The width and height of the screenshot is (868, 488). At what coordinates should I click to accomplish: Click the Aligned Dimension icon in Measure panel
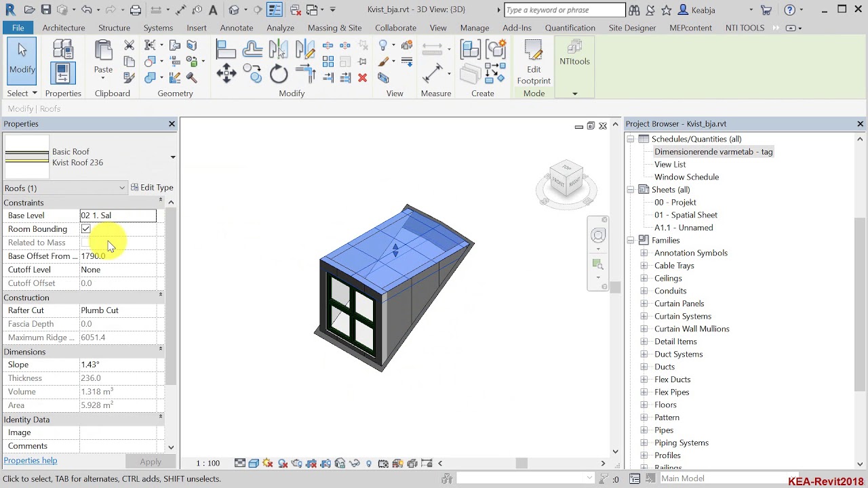pyautogui.click(x=432, y=73)
